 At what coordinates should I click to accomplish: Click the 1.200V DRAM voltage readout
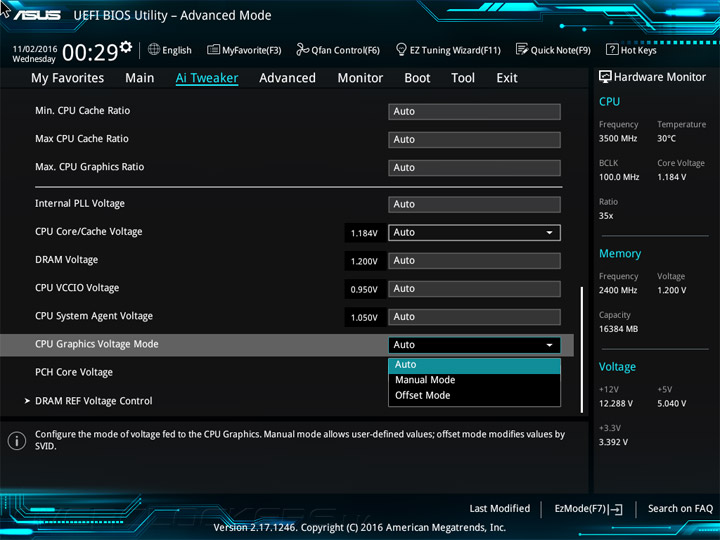(x=364, y=261)
